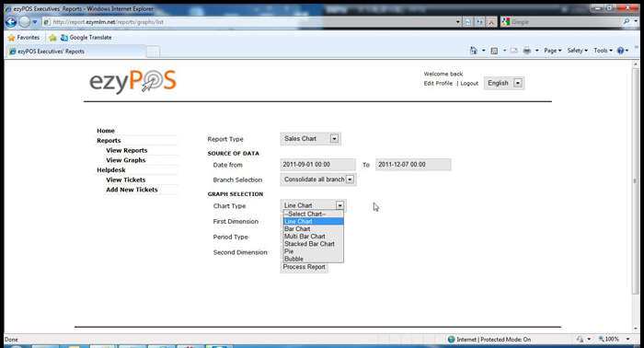The height and width of the screenshot is (348, 644).
Task: Click the Home page icon in command bar
Action: (x=474, y=50)
